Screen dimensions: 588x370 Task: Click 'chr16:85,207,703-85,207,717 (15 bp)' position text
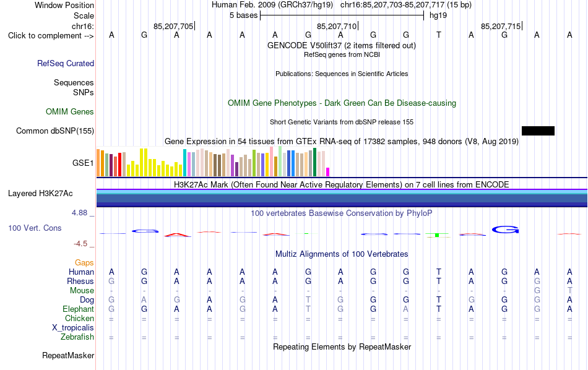click(x=406, y=5)
